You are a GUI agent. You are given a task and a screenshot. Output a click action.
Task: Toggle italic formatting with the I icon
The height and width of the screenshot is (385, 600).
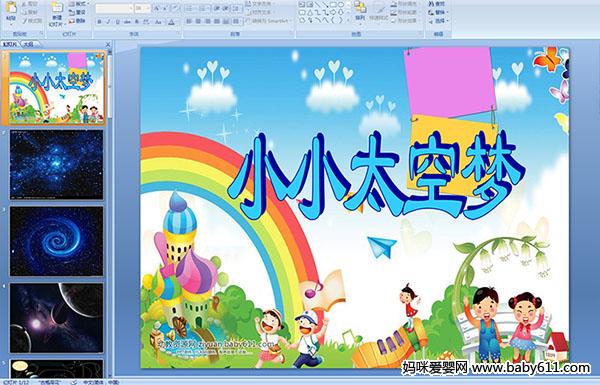(108, 22)
